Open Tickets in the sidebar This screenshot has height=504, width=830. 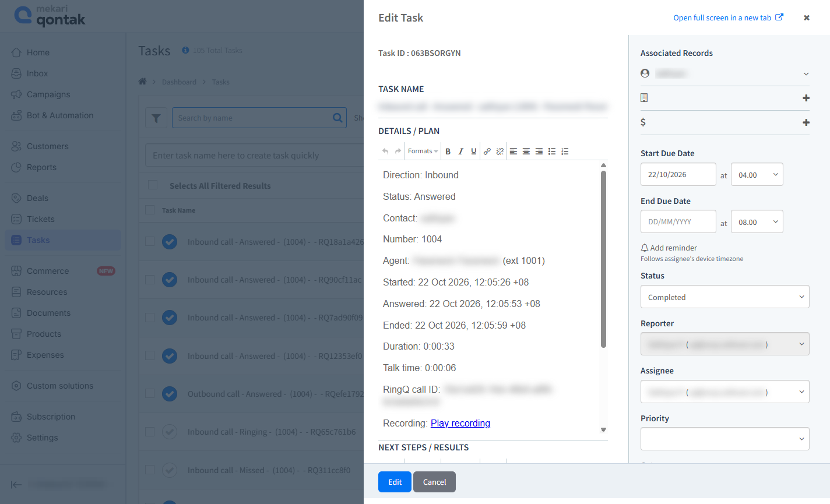click(x=40, y=219)
